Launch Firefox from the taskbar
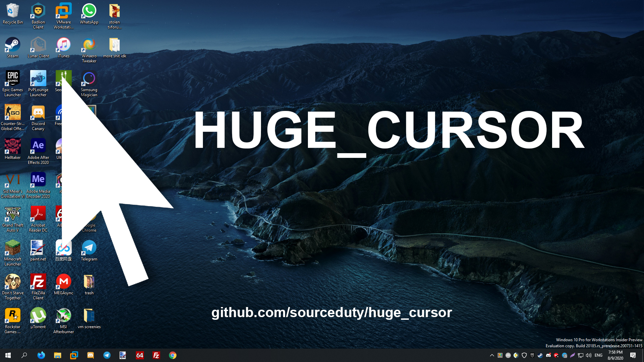 tap(41, 355)
